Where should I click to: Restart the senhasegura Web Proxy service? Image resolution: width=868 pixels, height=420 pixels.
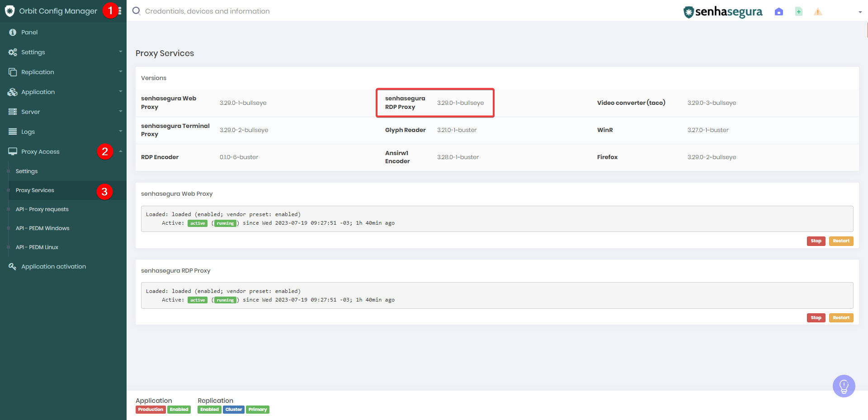pyautogui.click(x=841, y=241)
